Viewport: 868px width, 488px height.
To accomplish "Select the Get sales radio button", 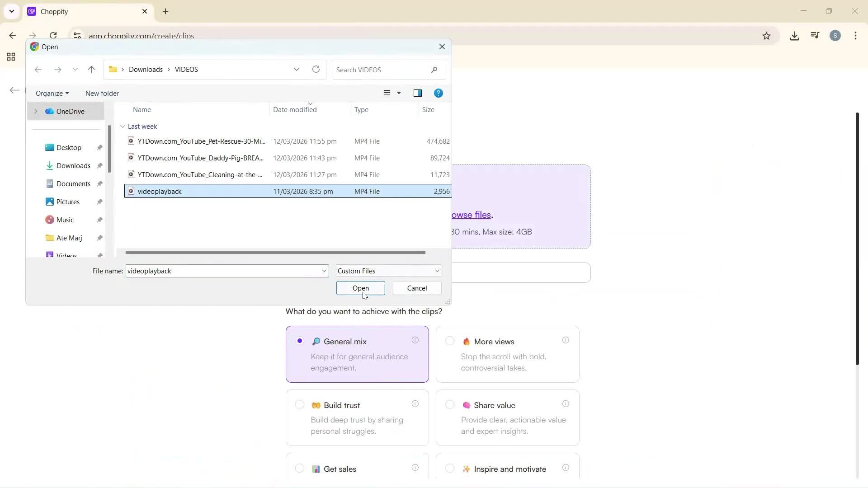I will tap(300, 469).
